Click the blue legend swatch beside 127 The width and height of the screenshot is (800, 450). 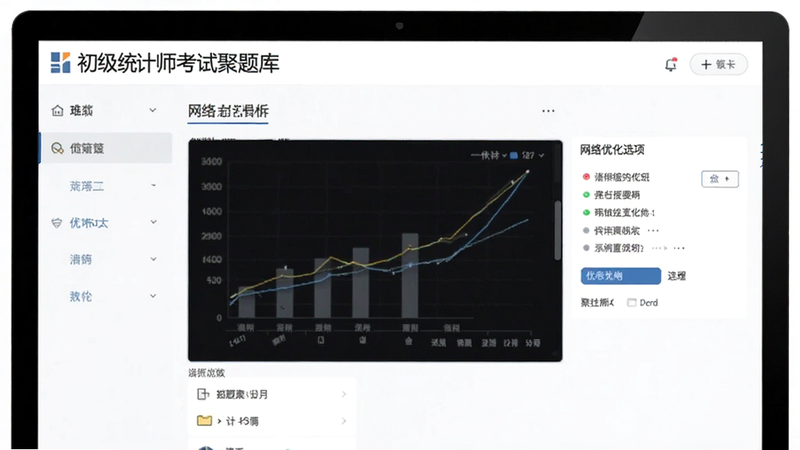514,155
